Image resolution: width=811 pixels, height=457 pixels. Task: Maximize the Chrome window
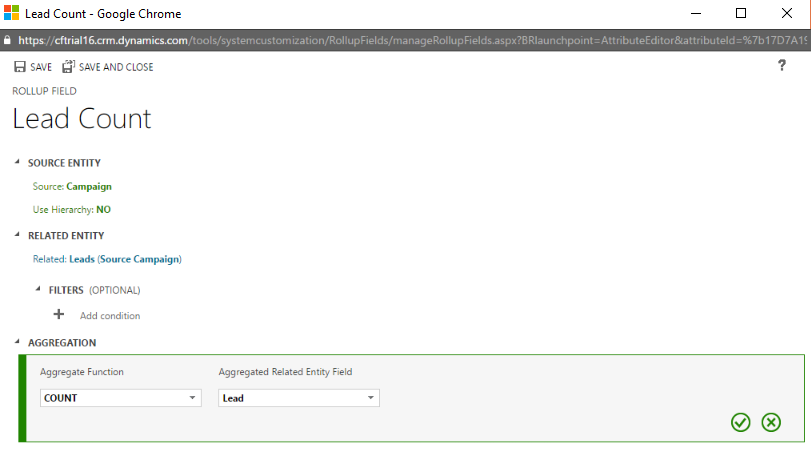point(741,13)
